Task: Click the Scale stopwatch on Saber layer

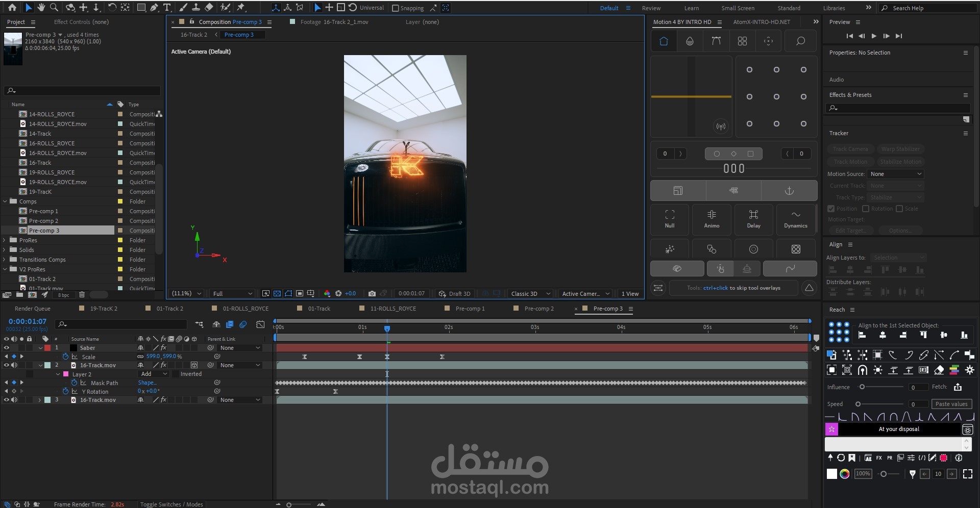Action: (66, 357)
